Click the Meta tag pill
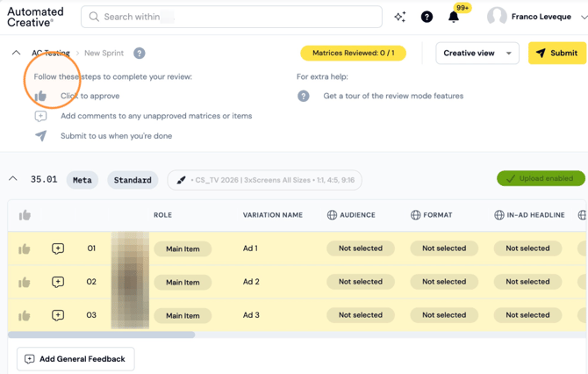This screenshot has height=374, width=588. tap(82, 181)
